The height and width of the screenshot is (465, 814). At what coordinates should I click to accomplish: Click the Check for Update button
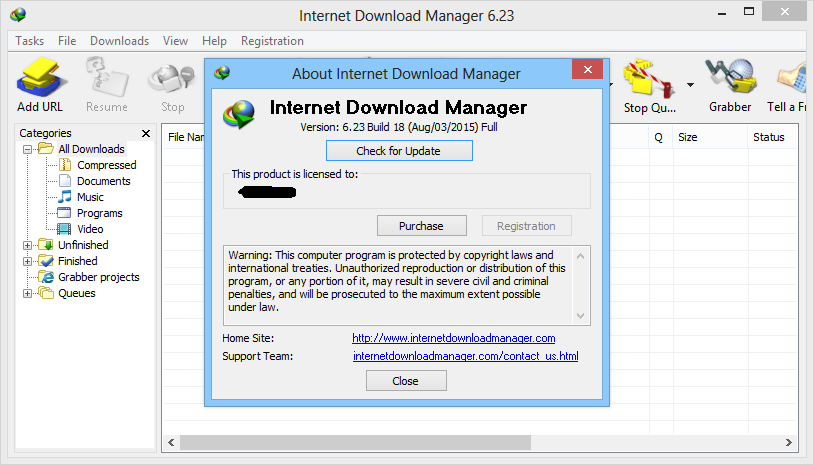(x=399, y=151)
